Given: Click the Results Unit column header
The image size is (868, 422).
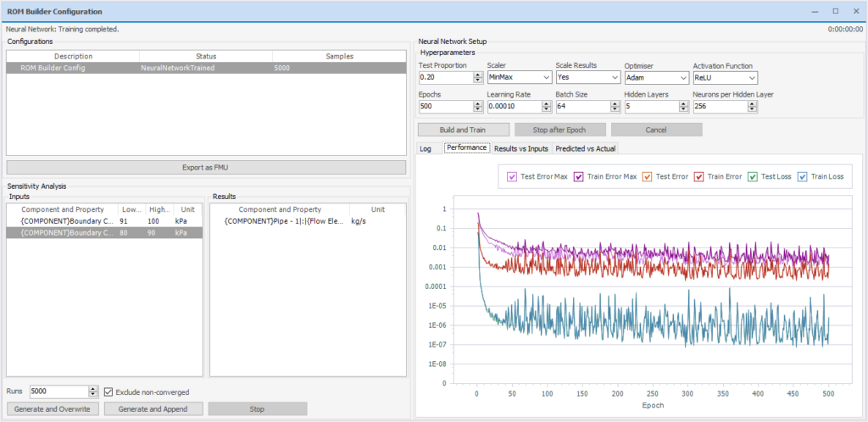Looking at the screenshot, I should pyautogui.click(x=377, y=209).
